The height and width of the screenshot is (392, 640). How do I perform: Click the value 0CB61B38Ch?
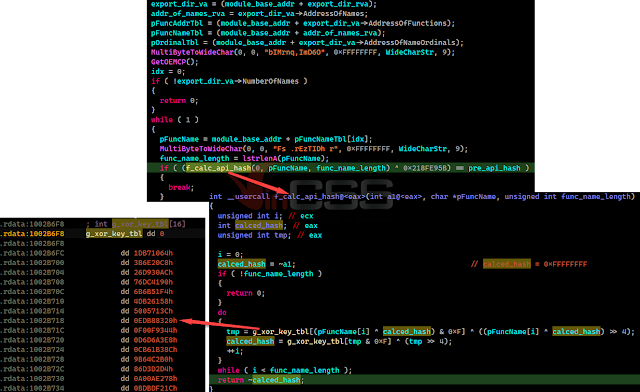tap(156, 350)
